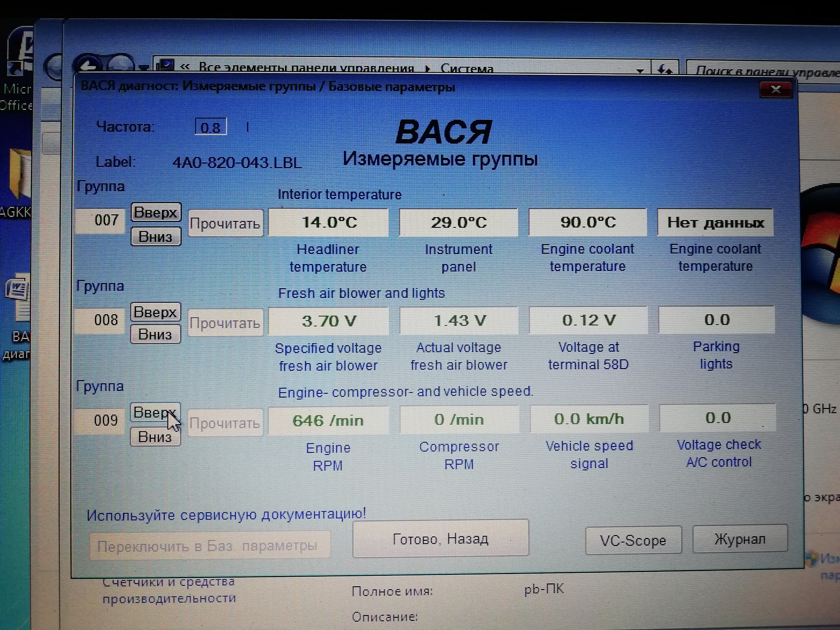Click the Готово, Назад button
The width and height of the screenshot is (840, 630).
(440, 539)
